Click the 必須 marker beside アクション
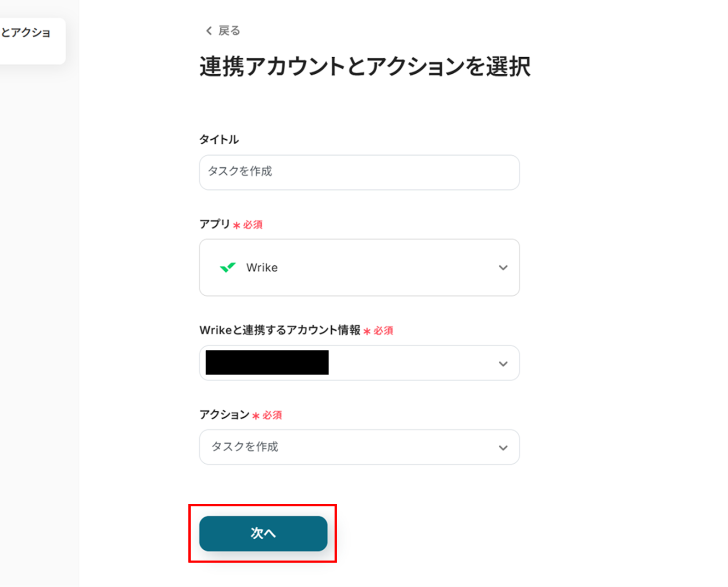728x587 pixels. tap(272, 415)
